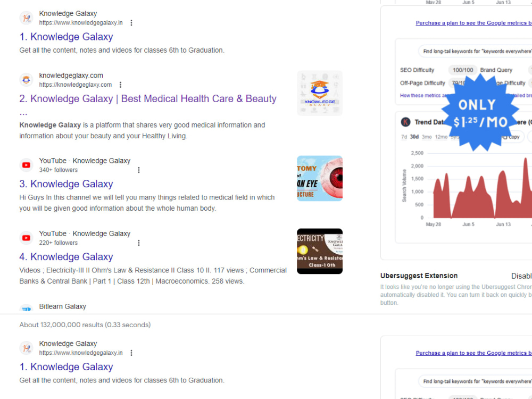Select the 30d trend range
The image size is (532, 399).
[x=414, y=137]
